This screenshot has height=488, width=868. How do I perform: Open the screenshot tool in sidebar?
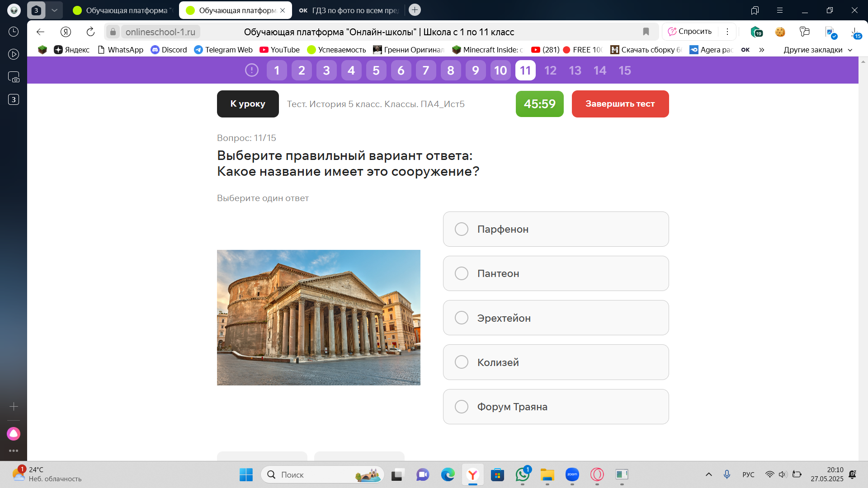tap(14, 77)
